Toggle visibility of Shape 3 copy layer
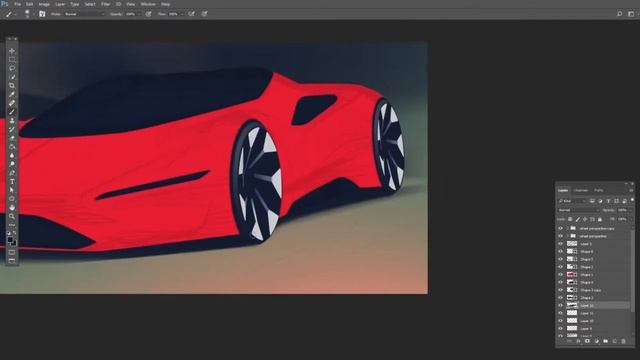 [x=560, y=290]
